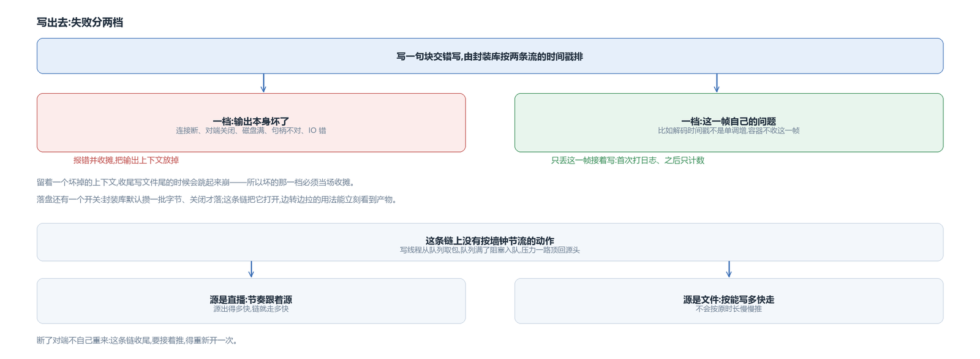Click subtitle 源出得多快,链就走多快
Image resolution: width=980 pixels, height=359 pixels.
(251, 309)
